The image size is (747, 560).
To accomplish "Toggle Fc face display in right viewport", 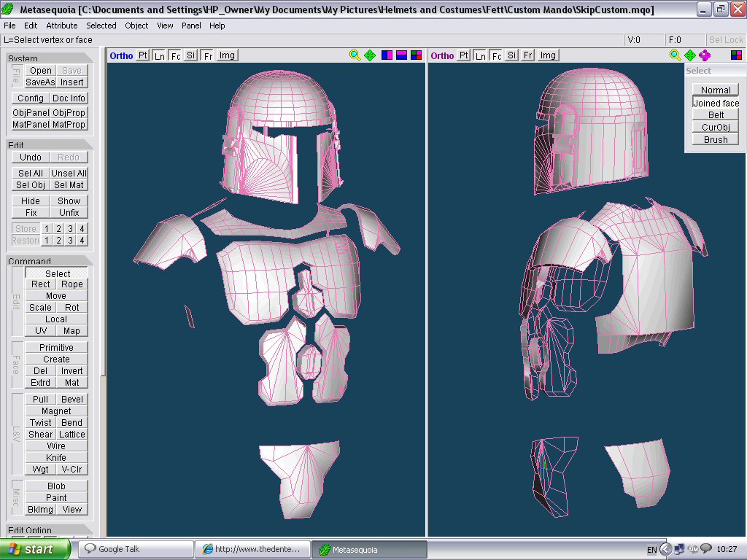I will tap(496, 55).
